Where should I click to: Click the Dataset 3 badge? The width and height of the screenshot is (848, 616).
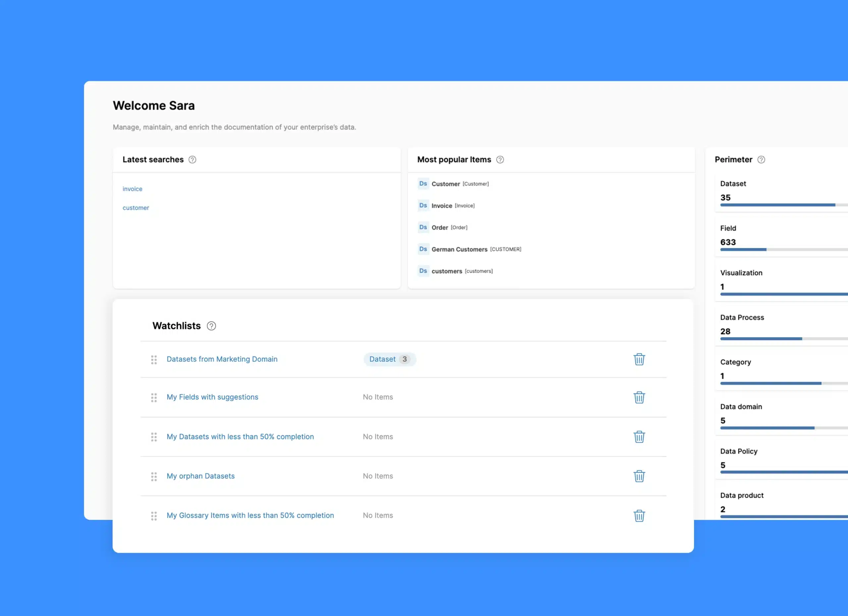(390, 359)
